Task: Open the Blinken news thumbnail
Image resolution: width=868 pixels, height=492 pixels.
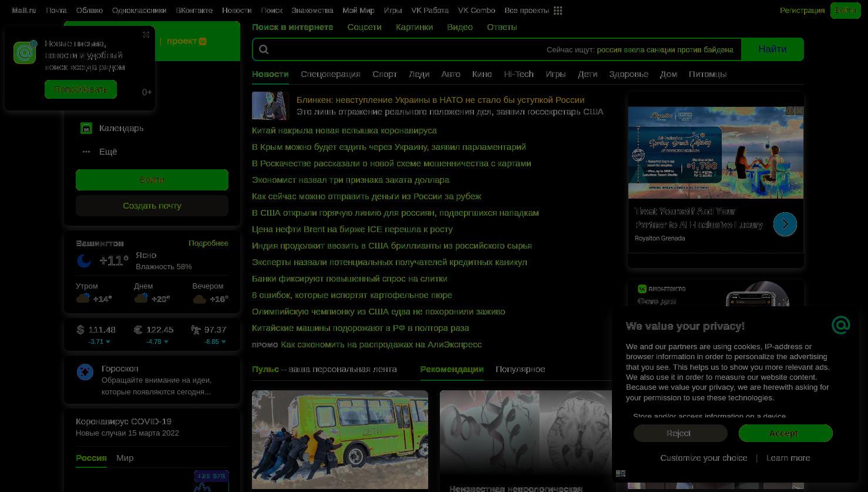Action: click(x=270, y=106)
